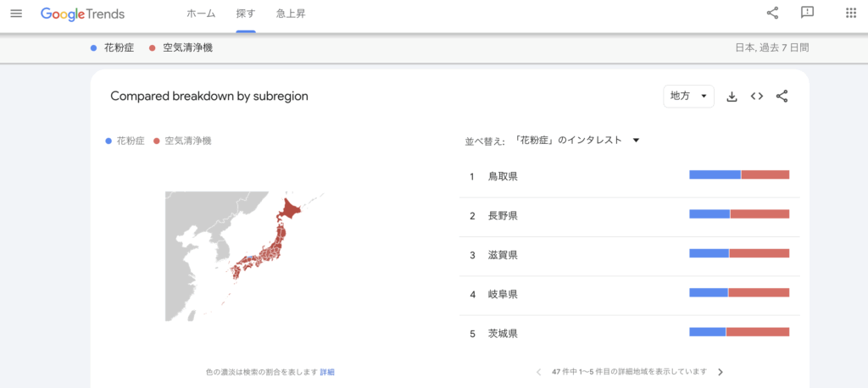Image resolution: width=868 pixels, height=388 pixels.
Task: Click Hokkaido on the Japan map
Action: coord(291,209)
